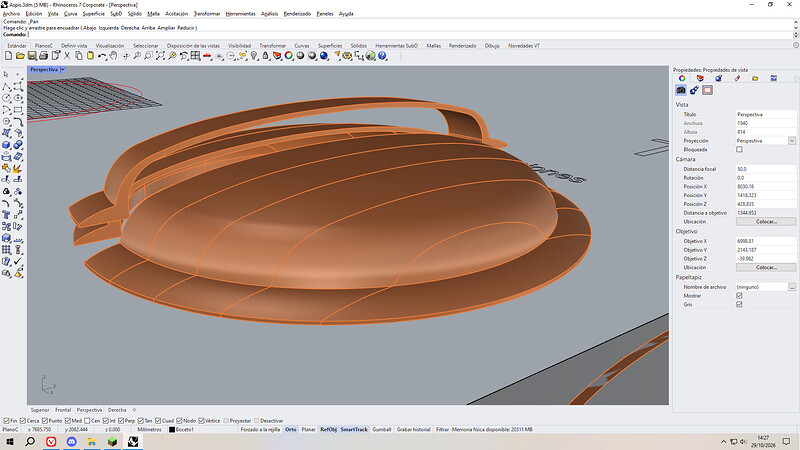Toggle the Med object snap checkbox
800x450 pixels.
pyautogui.click(x=68, y=420)
